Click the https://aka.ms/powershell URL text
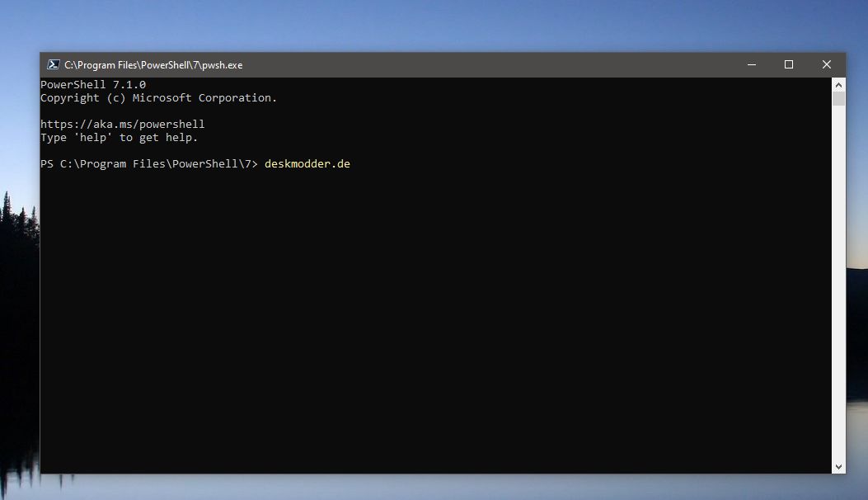The width and height of the screenshot is (868, 500). tap(122, 124)
